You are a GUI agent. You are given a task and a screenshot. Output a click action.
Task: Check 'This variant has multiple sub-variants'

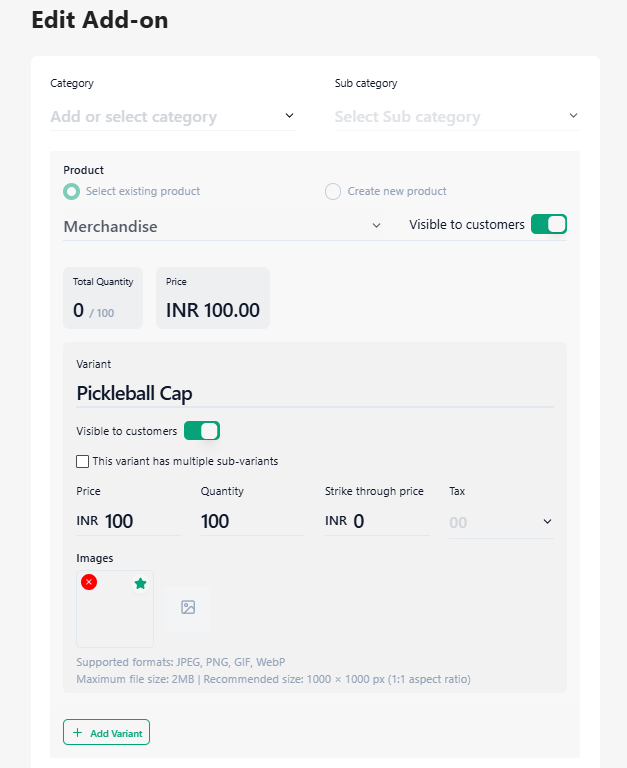click(x=82, y=461)
